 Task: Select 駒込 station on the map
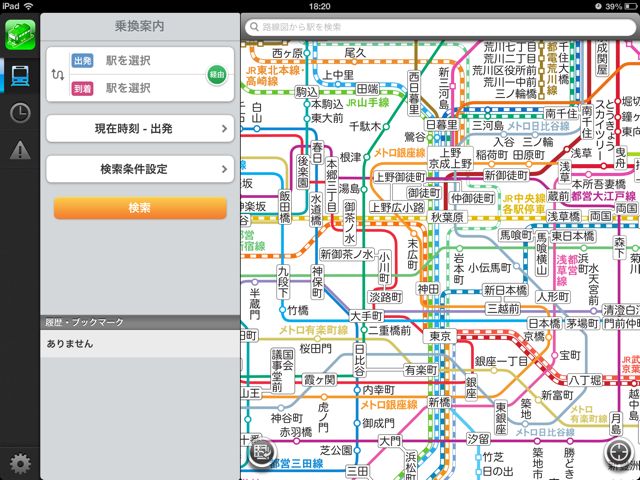coord(306,92)
